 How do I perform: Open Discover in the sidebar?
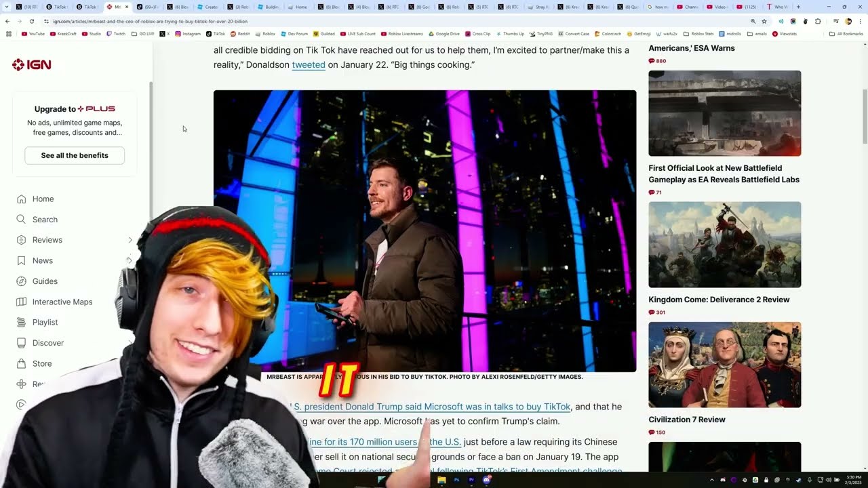(x=48, y=343)
